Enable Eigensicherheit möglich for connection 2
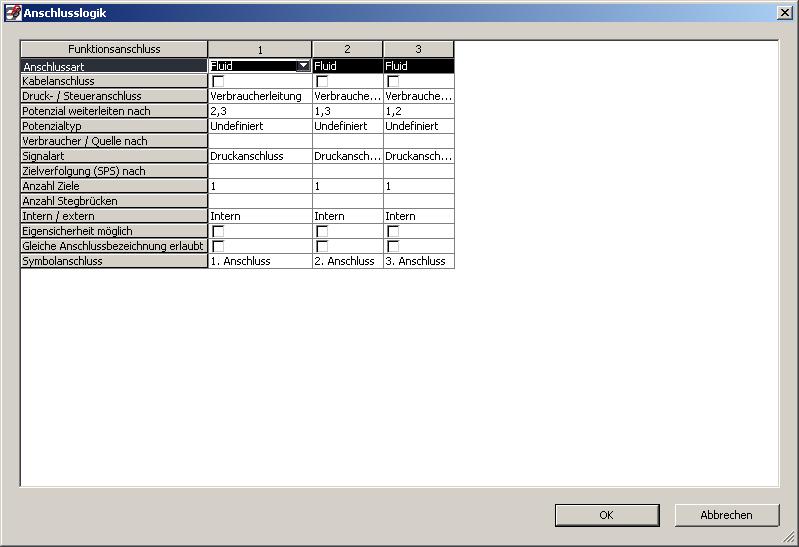This screenshot has width=799, height=547. point(322,231)
